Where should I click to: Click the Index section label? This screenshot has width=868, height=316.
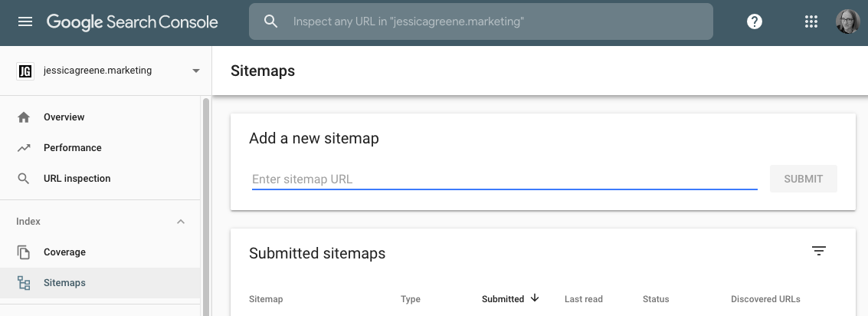coord(28,221)
